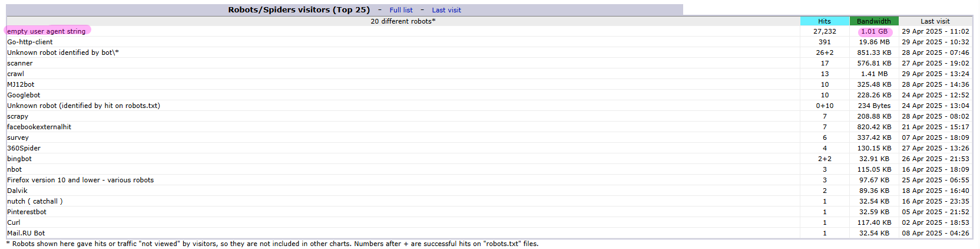Select the Go-http-client robot name
This screenshot has height=249, width=980.
click(30, 42)
